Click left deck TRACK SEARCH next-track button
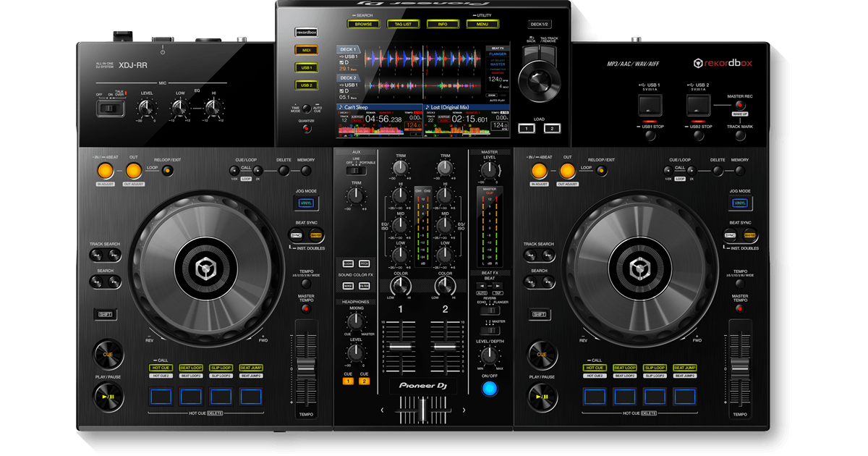 point(114,255)
